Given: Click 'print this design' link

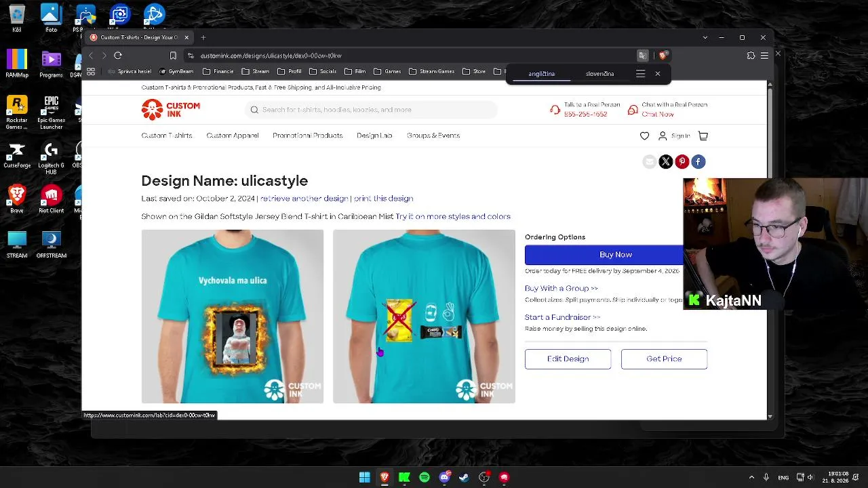Looking at the screenshot, I should pyautogui.click(x=384, y=199).
